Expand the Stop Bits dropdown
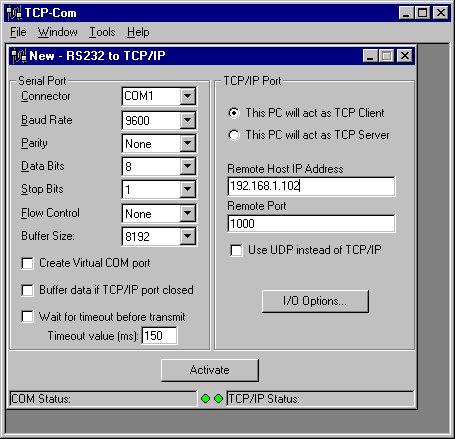This screenshot has width=455, height=439. [188, 189]
